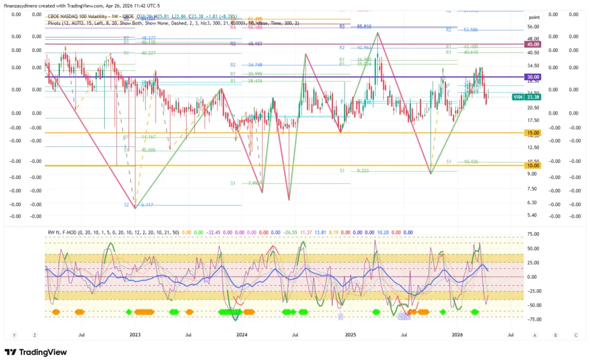Click the VXN symbol tag on price axis
The image size is (590, 364).
517,97
